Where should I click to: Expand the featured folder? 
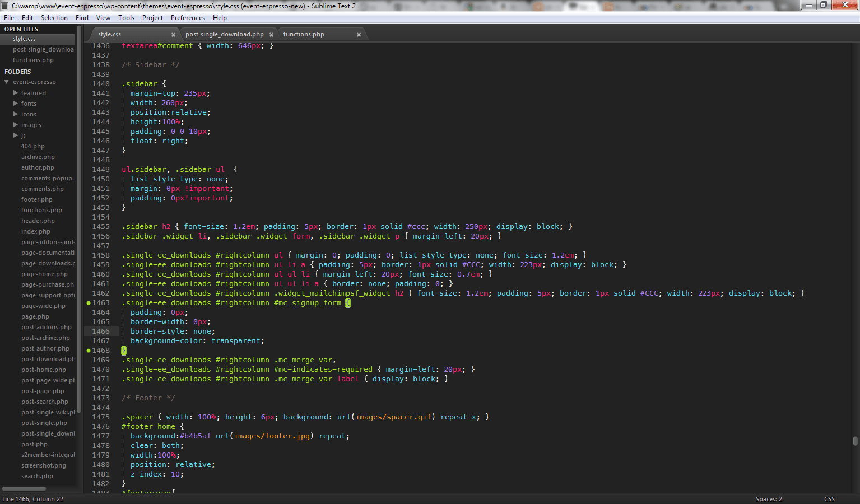pyautogui.click(x=16, y=92)
